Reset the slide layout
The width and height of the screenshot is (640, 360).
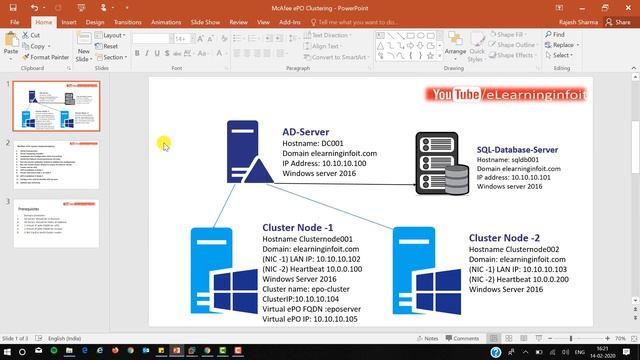click(107, 46)
